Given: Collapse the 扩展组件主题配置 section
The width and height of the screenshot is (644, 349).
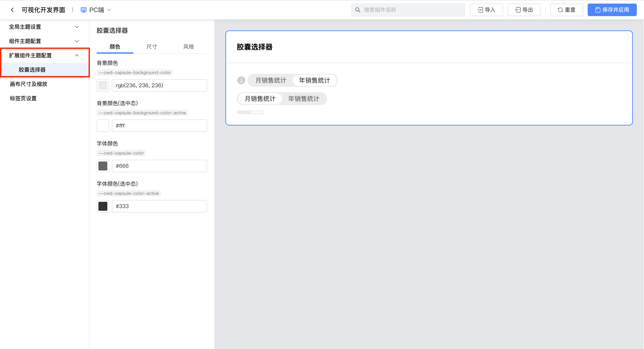Looking at the screenshot, I should (x=44, y=55).
